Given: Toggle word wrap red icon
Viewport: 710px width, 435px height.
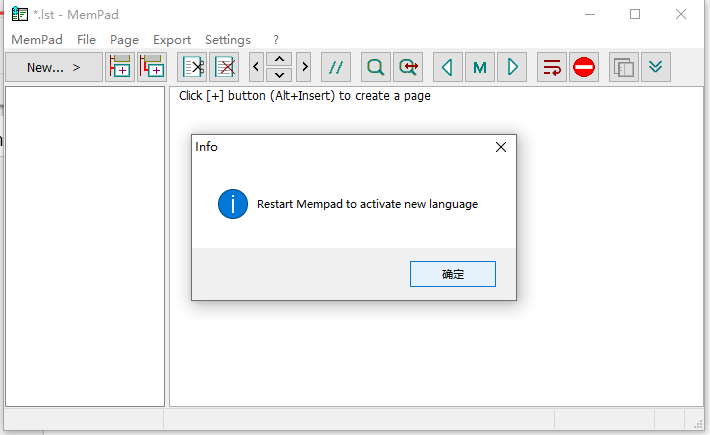Looking at the screenshot, I should point(552,67).
